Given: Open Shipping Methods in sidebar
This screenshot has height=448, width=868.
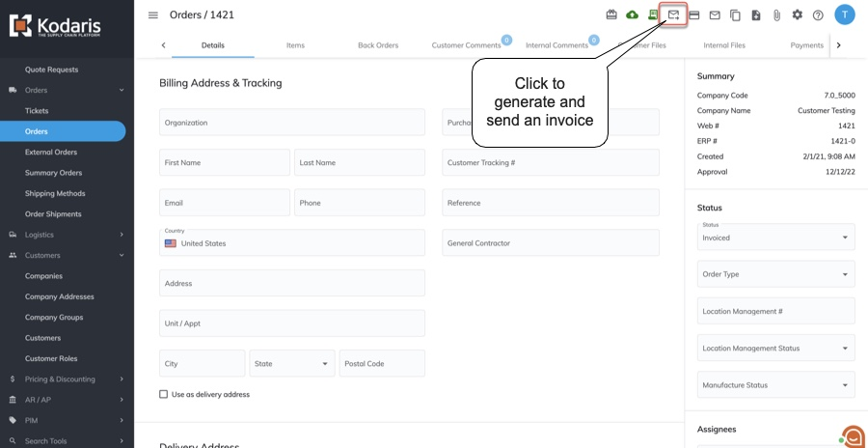Looking at the screenshot, I should pyautogui.click(x=55, y=193).
